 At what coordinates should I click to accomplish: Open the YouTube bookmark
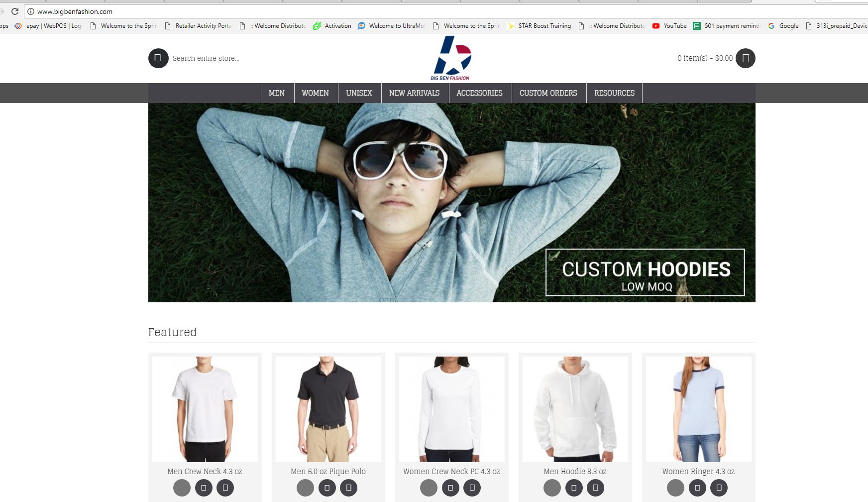(x=669, y=26)
